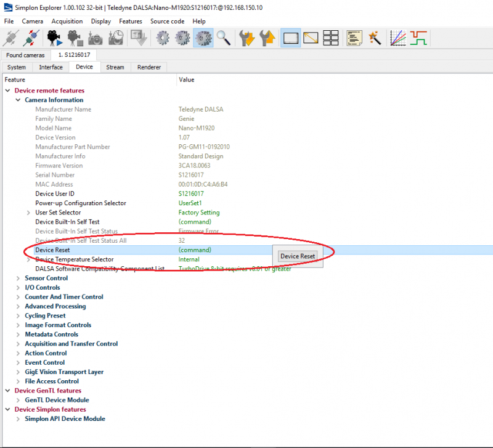Switch to the Stream tab
This screenshot has width=493, height=448.
click(x=115, y=67)
